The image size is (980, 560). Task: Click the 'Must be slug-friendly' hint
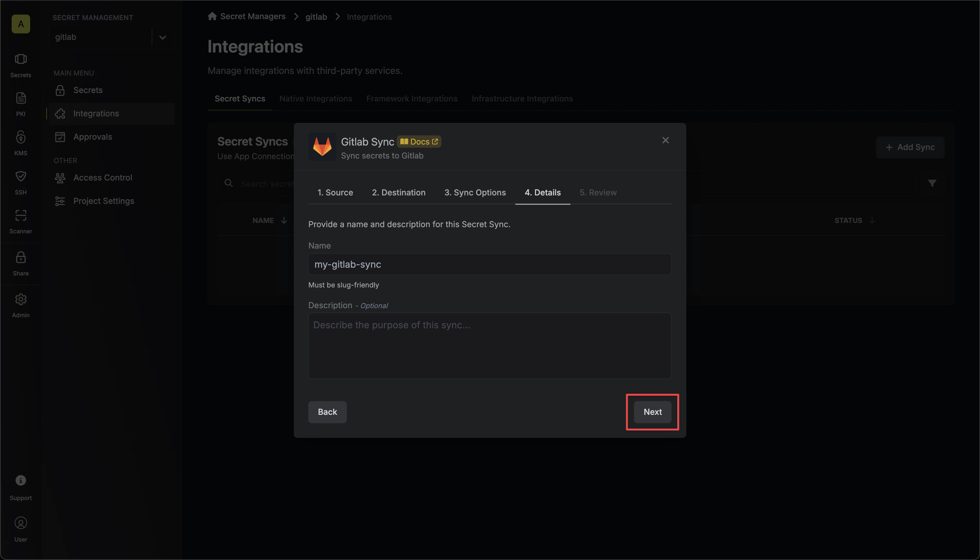pyautogui.click(x=344, y=285)
